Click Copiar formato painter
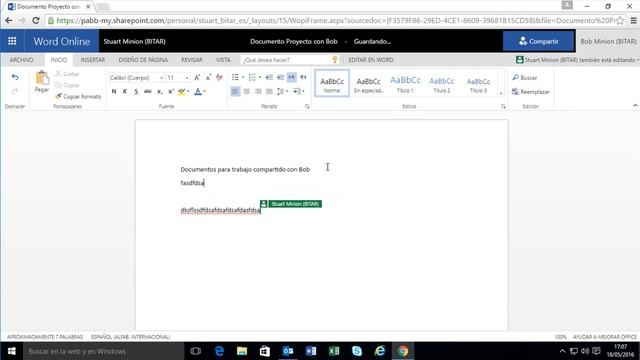This screenshot has width=640, height=360. (x=78, y=96)
